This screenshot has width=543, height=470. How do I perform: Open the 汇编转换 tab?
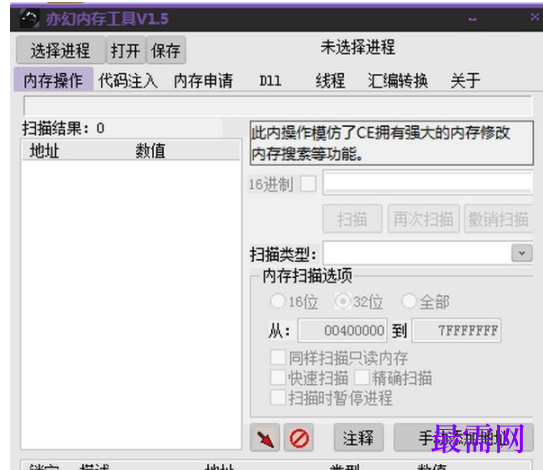398,81
